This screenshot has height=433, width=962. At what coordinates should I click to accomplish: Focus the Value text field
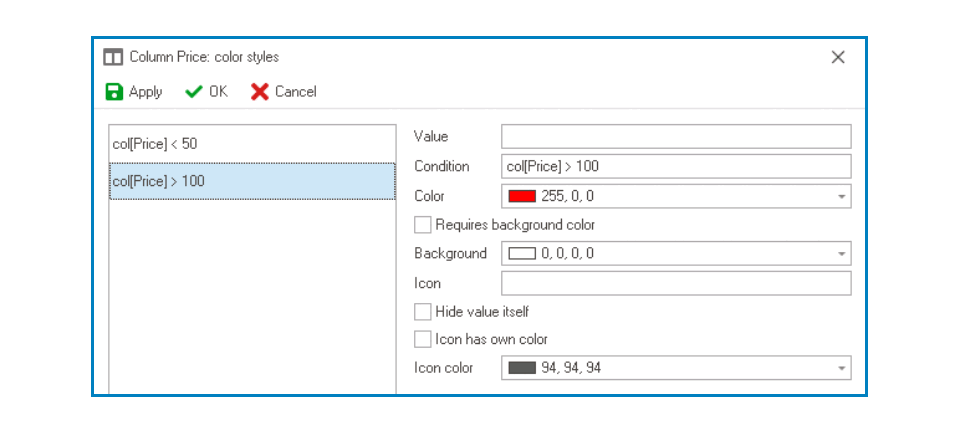click(675, 137)
